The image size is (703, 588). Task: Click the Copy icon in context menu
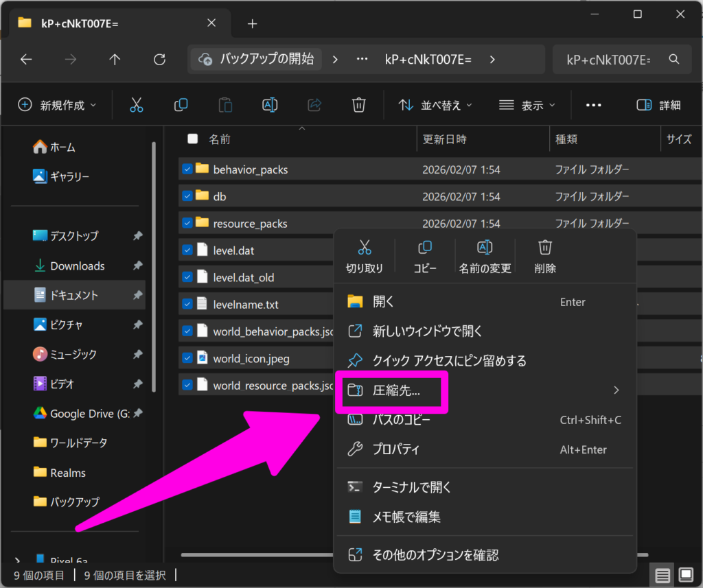click(425, 255)
